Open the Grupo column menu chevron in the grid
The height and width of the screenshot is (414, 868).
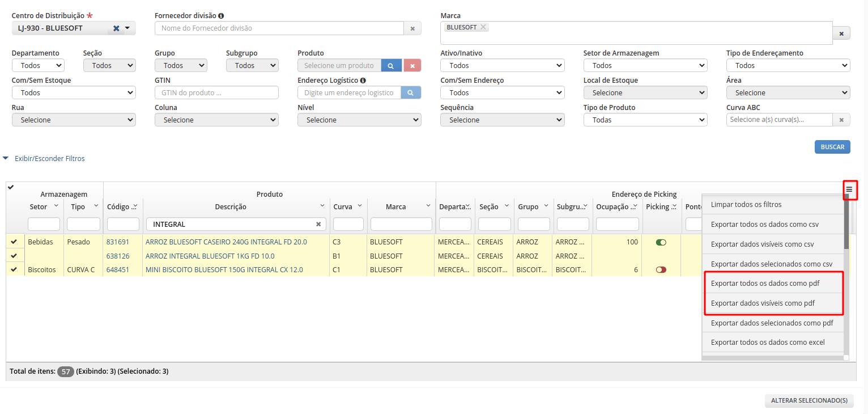pos(546,206)
